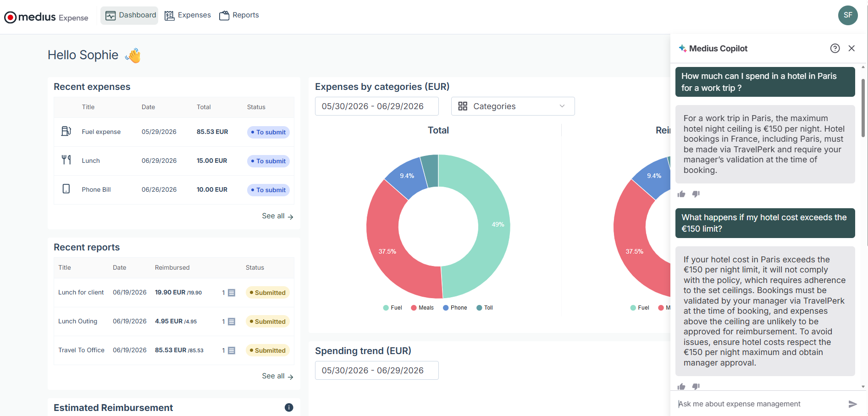This screenshot has height=416, width=868.
Task: Sort recent reports by Reimbursed column
Action: (172, 267)
